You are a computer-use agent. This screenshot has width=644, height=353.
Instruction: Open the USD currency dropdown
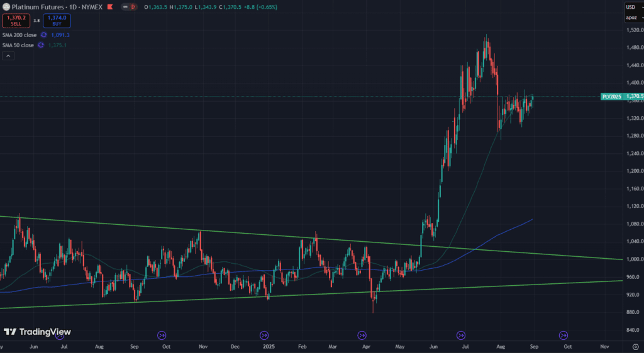tap(633, 7)
